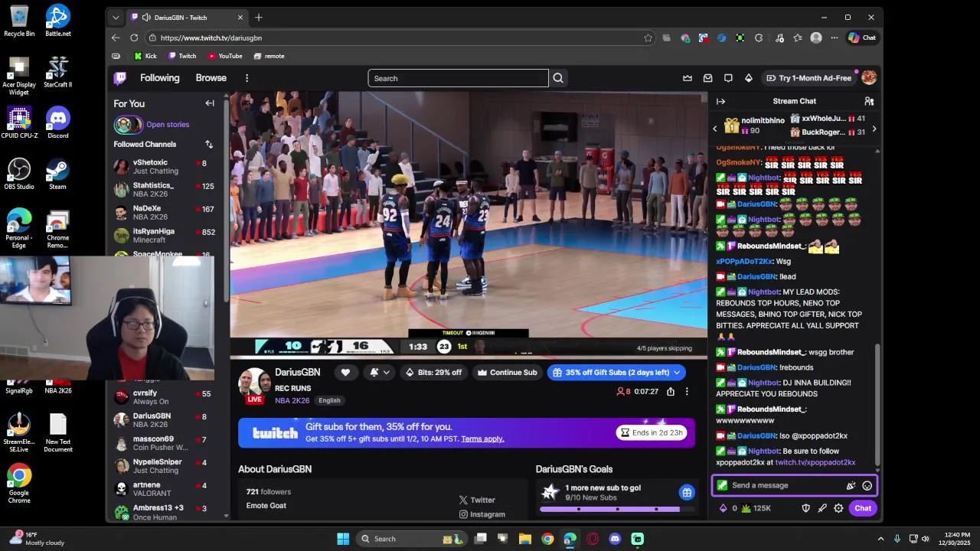Open the Terms apply link
Image resolution: width=980 pixels, height=551 pixels.
click(x=482, y=439)
